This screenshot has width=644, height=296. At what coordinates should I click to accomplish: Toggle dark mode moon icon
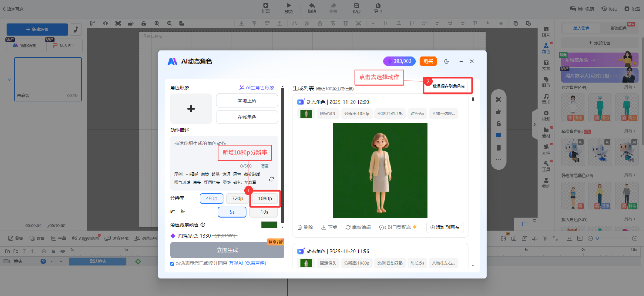447,61
